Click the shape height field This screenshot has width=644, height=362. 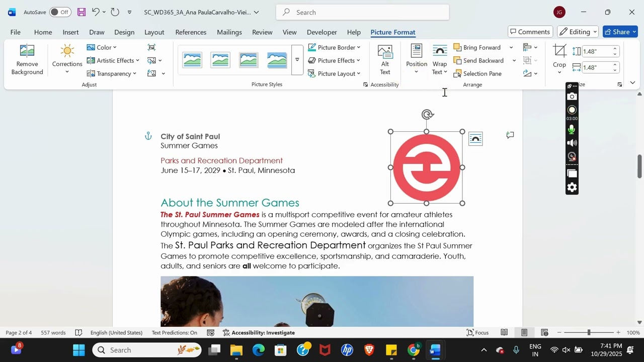[x=597, y=51]
